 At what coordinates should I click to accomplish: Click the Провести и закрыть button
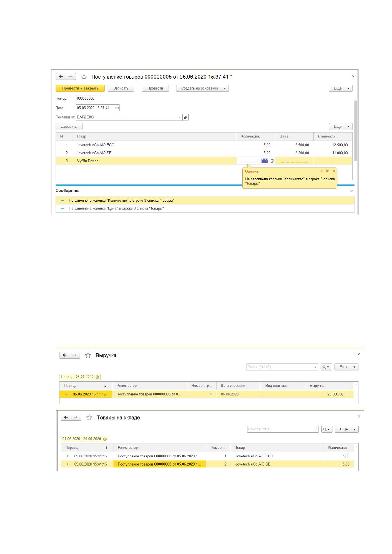(80, 88)
